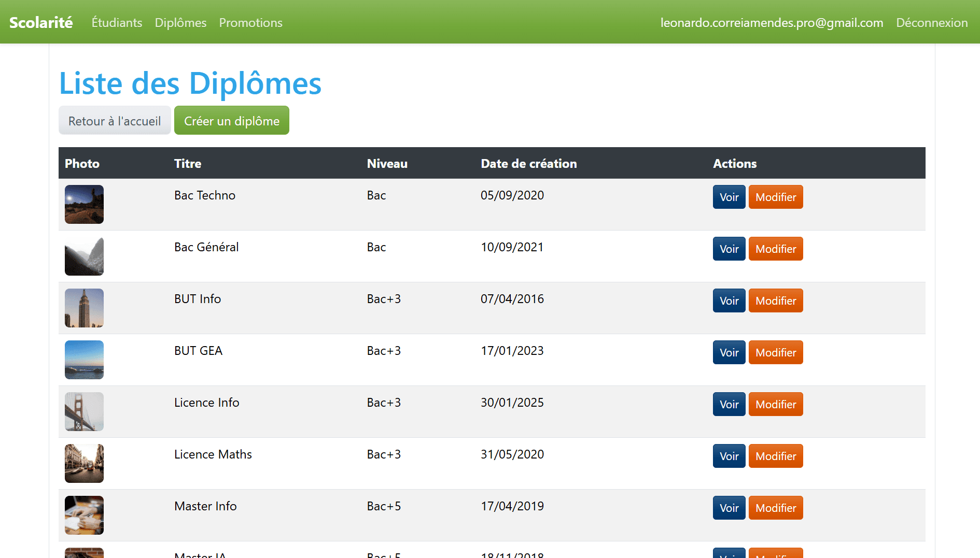Modify the Master Info diploma
Viewport: 980px width, 558px height.
776,508
